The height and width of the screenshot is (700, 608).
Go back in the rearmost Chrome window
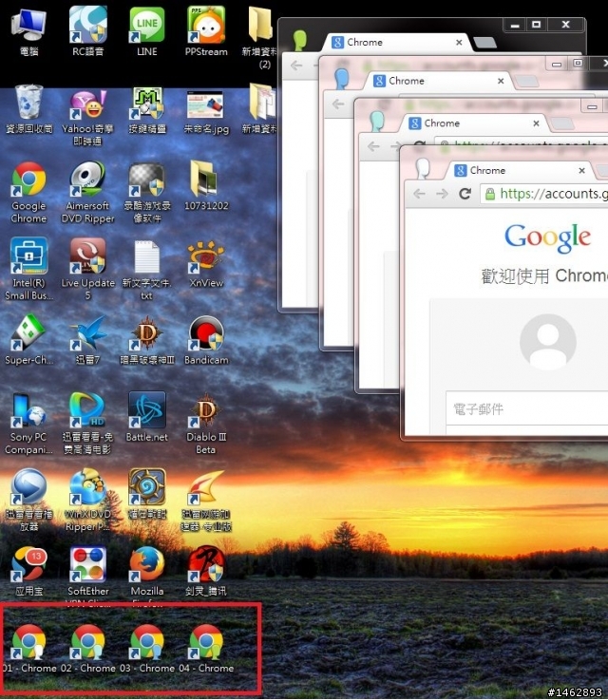tap(296, 66)
